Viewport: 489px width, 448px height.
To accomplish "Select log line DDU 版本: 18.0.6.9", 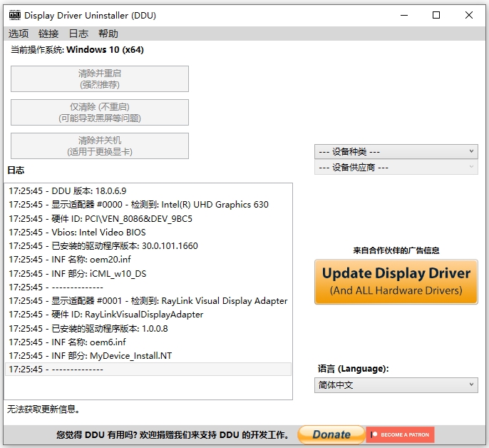I will 148,190.
